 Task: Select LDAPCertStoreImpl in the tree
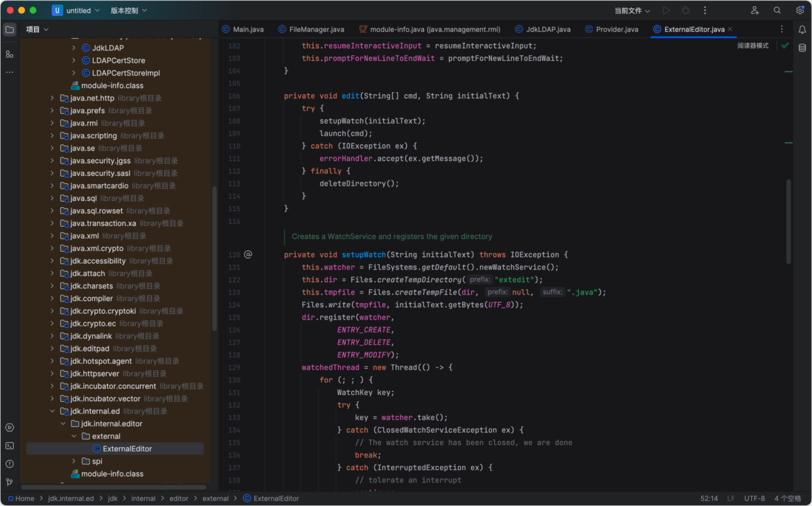126,73
